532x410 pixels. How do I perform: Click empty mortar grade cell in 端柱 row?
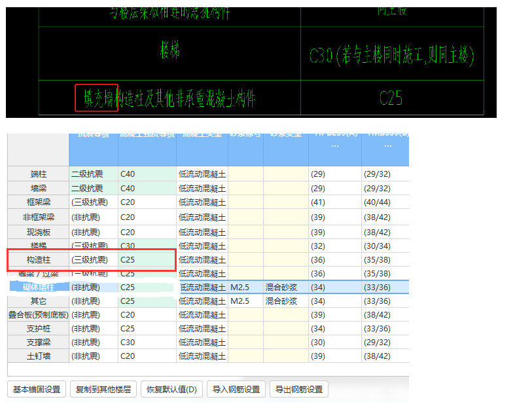(245, 174)
